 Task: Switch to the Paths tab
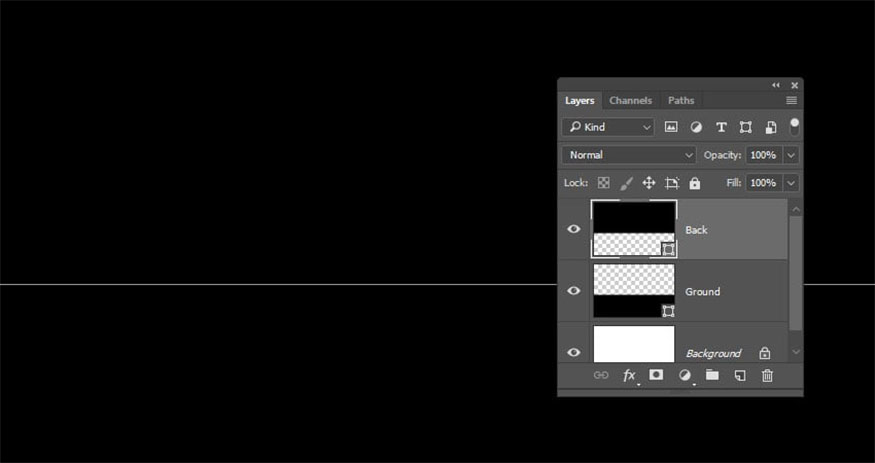(x=681, y=100)
